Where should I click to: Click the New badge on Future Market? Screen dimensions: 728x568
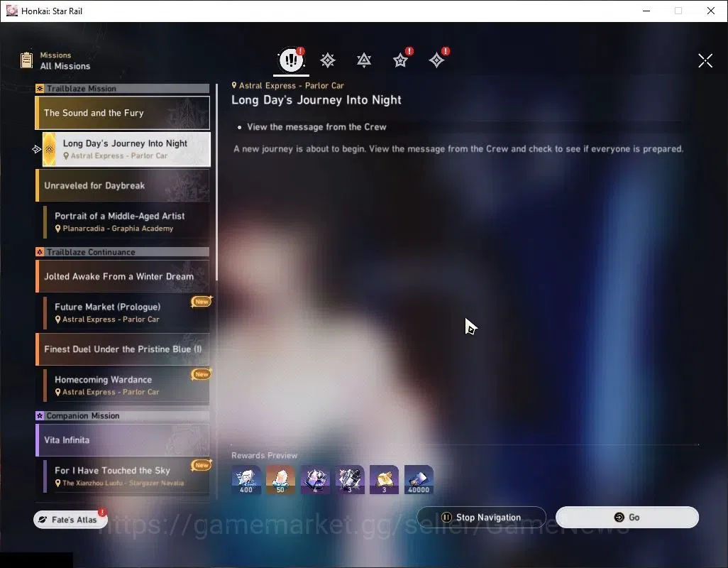[202, 302]
